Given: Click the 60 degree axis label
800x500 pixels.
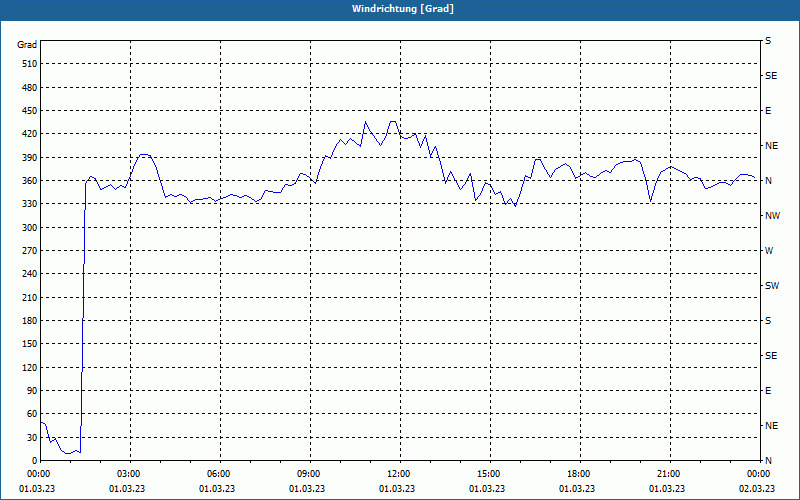Looking at the screenshot, I should [x=32, y=414].
